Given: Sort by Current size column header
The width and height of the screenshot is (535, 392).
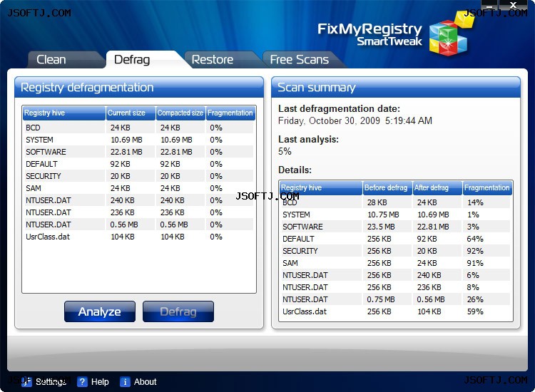Looking at the screenshot, I should [131, 113].
